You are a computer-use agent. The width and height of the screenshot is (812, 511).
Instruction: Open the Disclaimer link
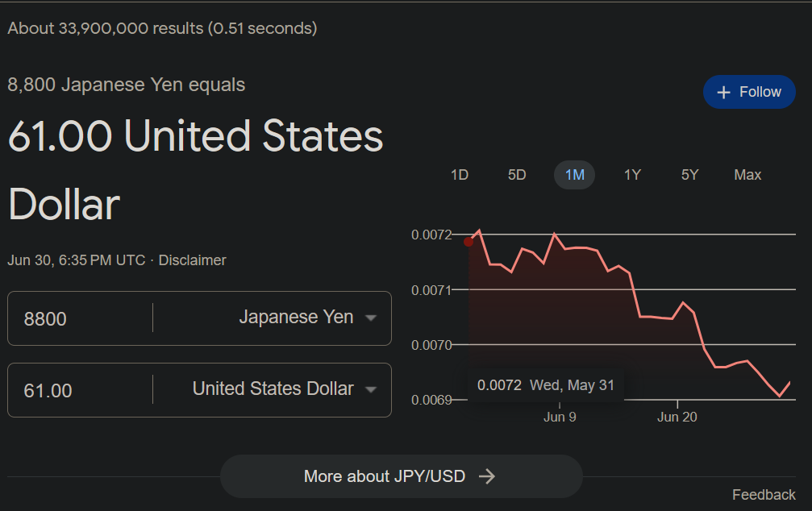(192, 260)
